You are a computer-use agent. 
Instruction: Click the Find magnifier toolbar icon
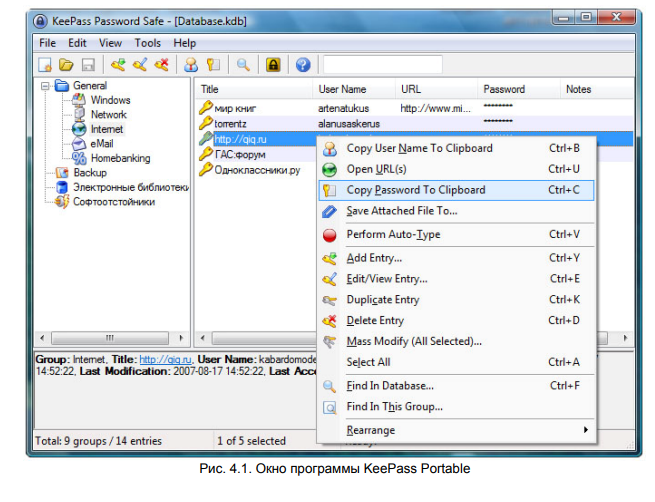[242, 65]
